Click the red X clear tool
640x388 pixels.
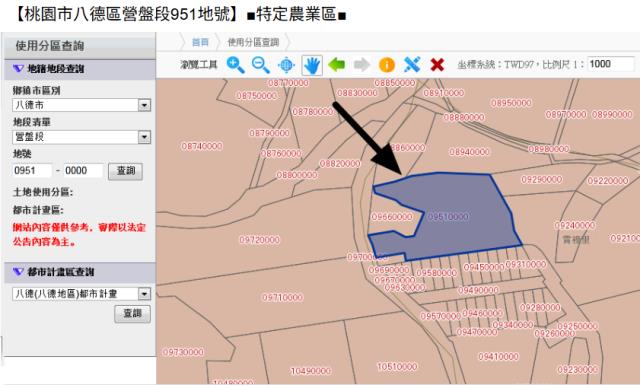coord(437,64)
